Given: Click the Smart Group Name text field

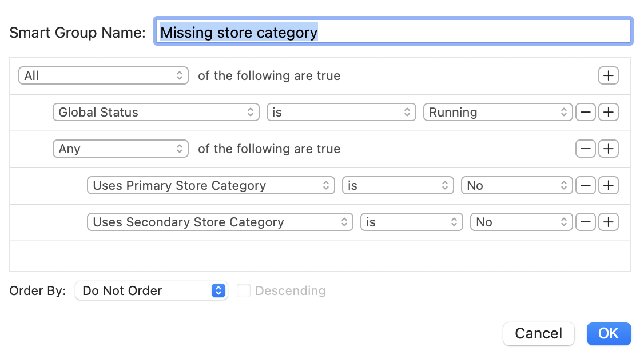Looking at the screenshot, I should (393, 32).
